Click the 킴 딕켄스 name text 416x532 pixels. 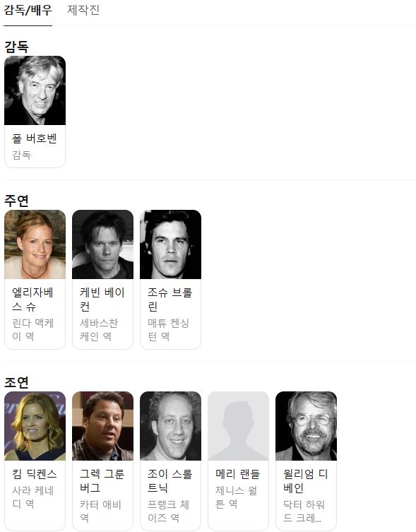[35, 473]
